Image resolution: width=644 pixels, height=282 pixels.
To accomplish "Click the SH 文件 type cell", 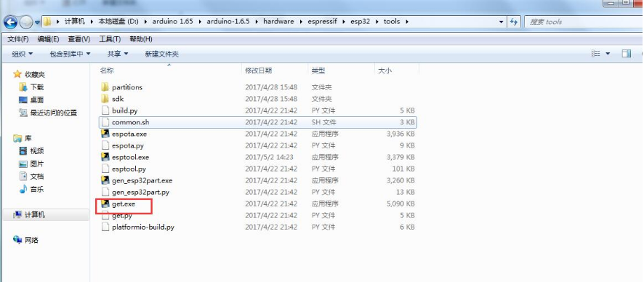I will 323,122.
